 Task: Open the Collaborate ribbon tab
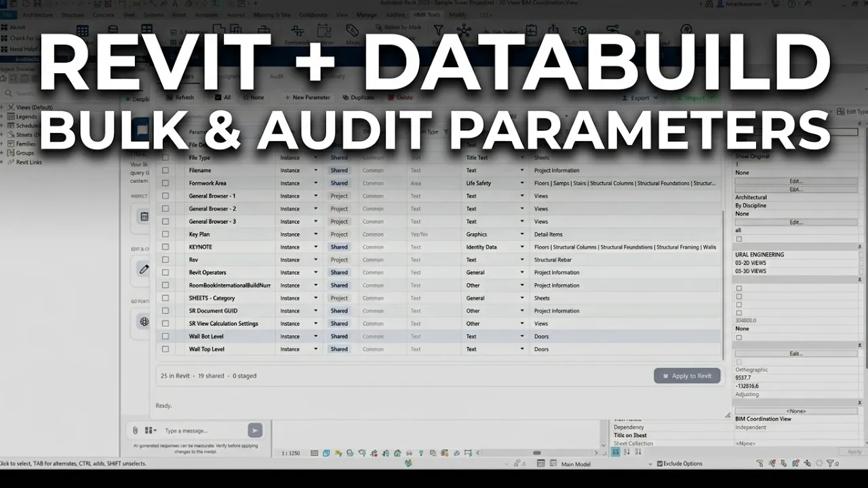[313, 14]
